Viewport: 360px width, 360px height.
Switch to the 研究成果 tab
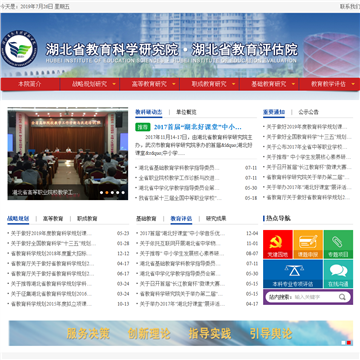[216, 219]
